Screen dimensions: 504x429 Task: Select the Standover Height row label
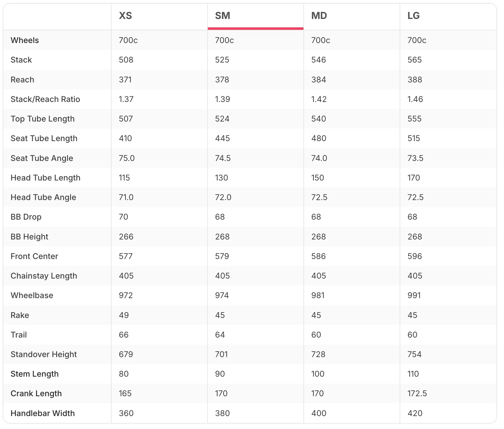click(x=44, y=354)
